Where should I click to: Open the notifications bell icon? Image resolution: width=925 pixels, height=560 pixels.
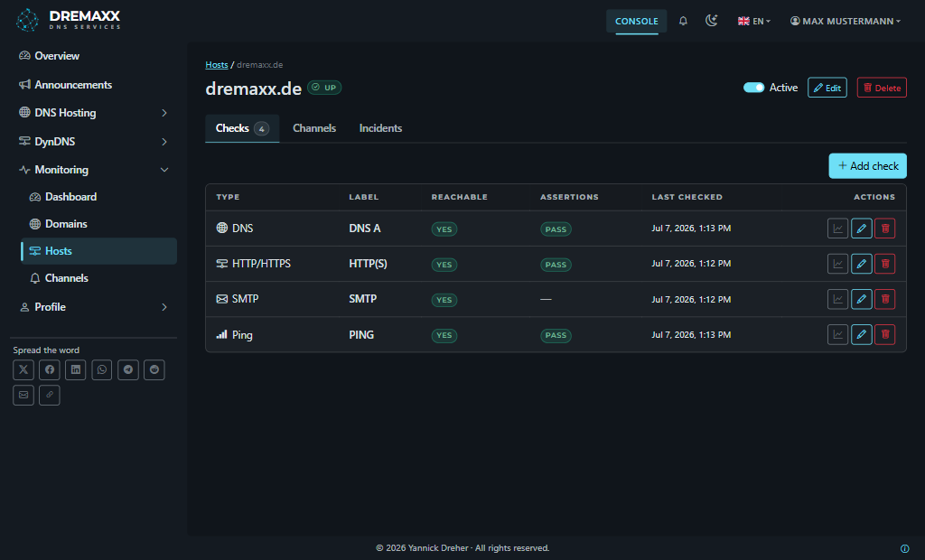[683, 22]
